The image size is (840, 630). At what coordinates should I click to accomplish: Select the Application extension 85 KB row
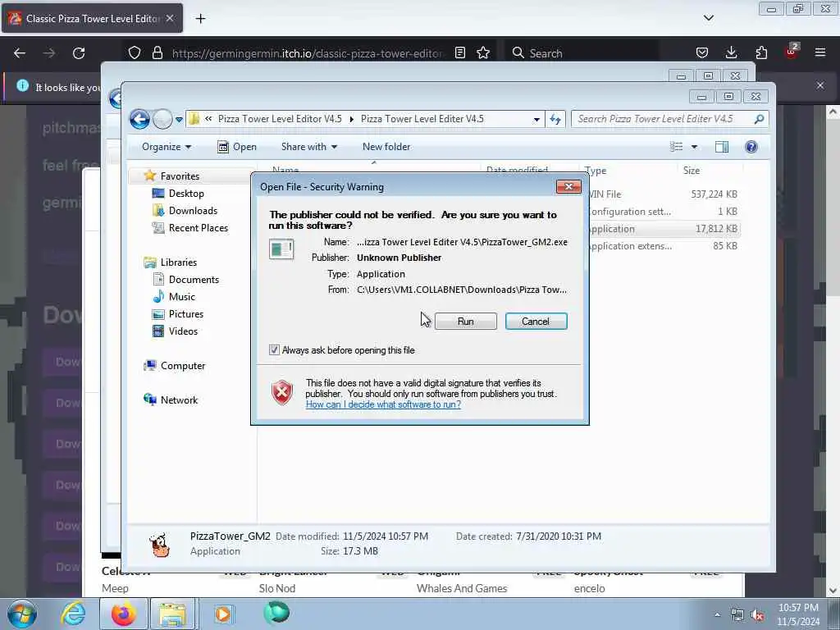point(664,246)
